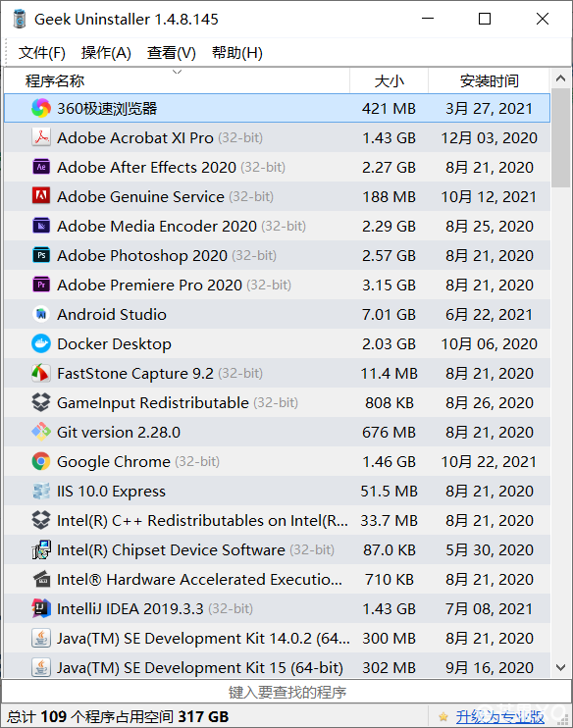Screen dimensions: 573x728
Task: Select the IntelliJ IDEA 2019.3.3 icon
Action: [41, 608]
